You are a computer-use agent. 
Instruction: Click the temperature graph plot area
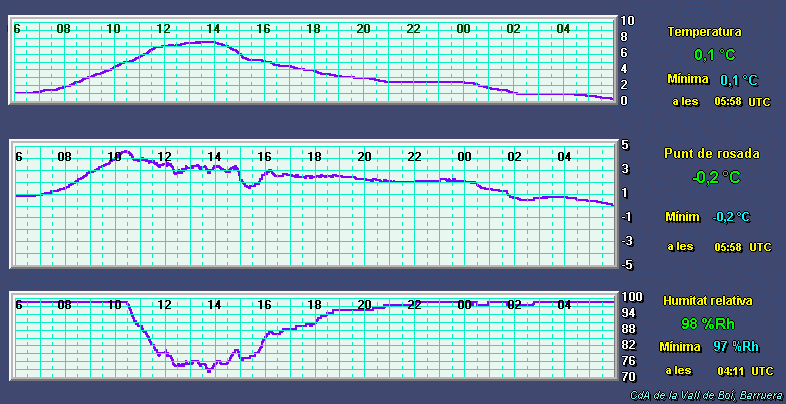click(x=314, y=60)
